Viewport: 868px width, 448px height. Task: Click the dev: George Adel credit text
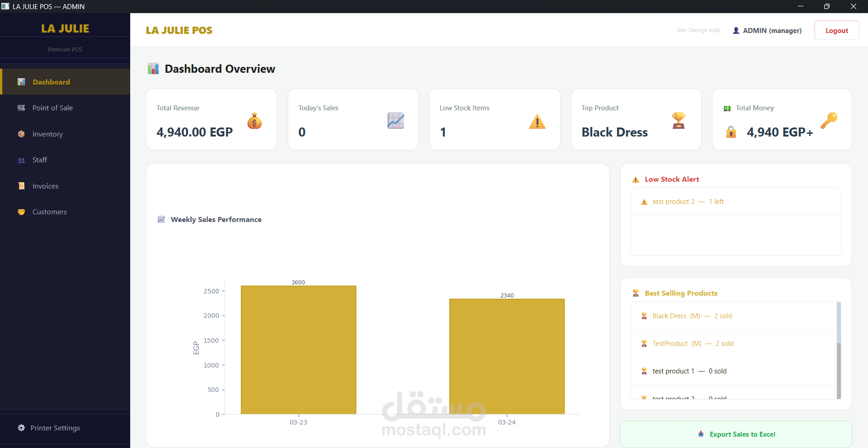point(698,30)
